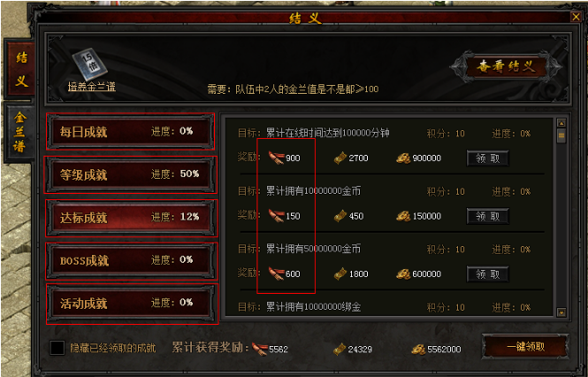Screen dimensions: 588x377
Task: Click the 查看结义 button
Action: pyautogui.click(x=505, y=67)
